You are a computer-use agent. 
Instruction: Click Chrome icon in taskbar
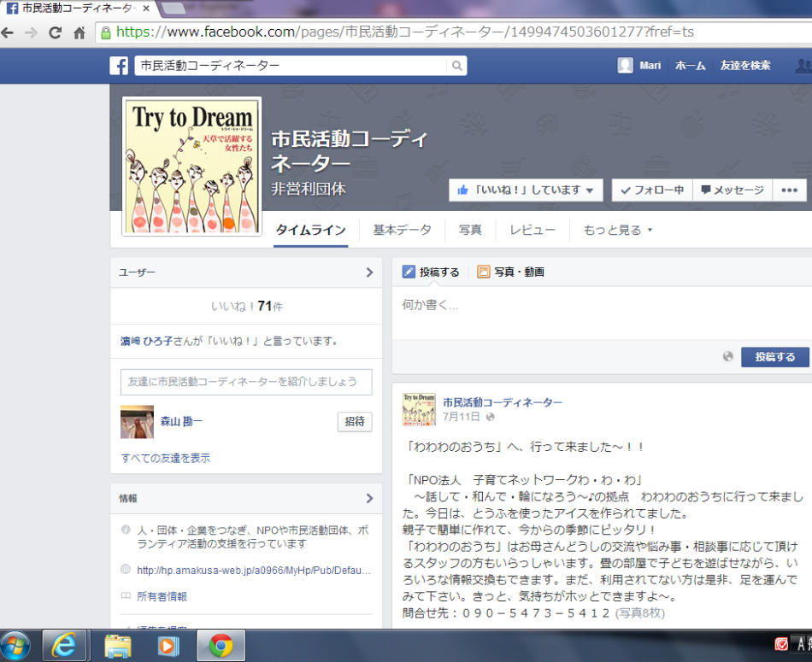point(221,646)
